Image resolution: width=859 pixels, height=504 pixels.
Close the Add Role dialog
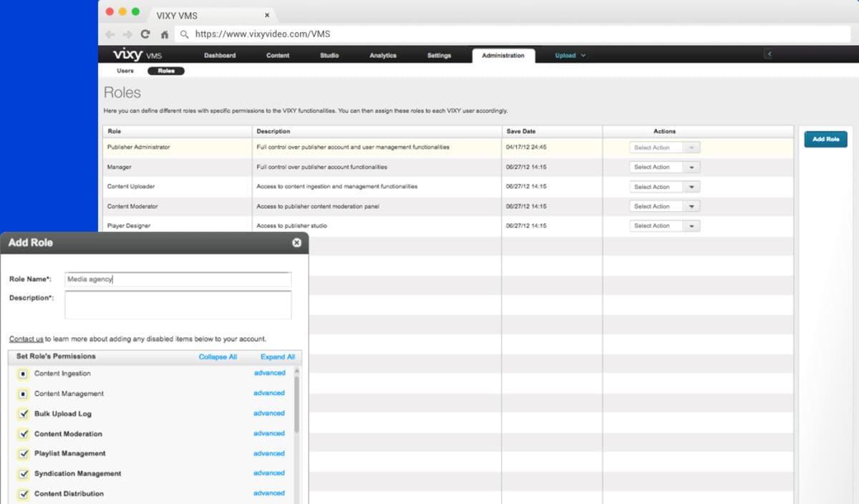coord(296,243)
